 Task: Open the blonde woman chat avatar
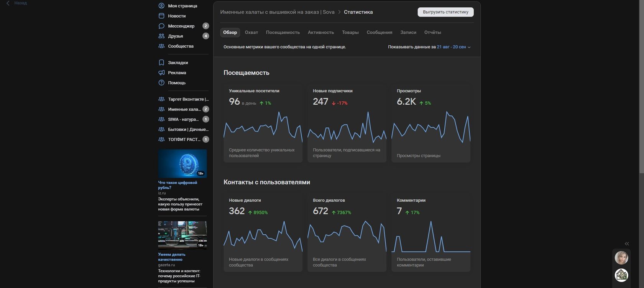(x=621, y=258)
